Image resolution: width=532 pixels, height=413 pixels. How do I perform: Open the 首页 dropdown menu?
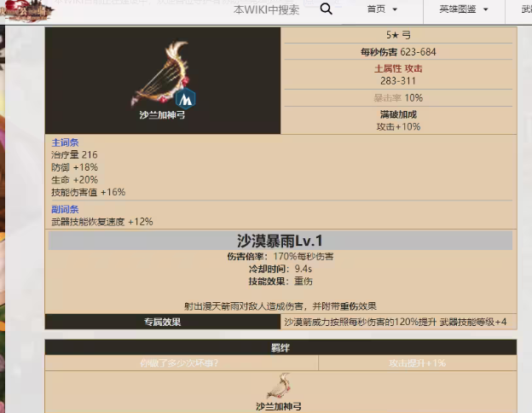pyautogui.click(x=382, y=9)
